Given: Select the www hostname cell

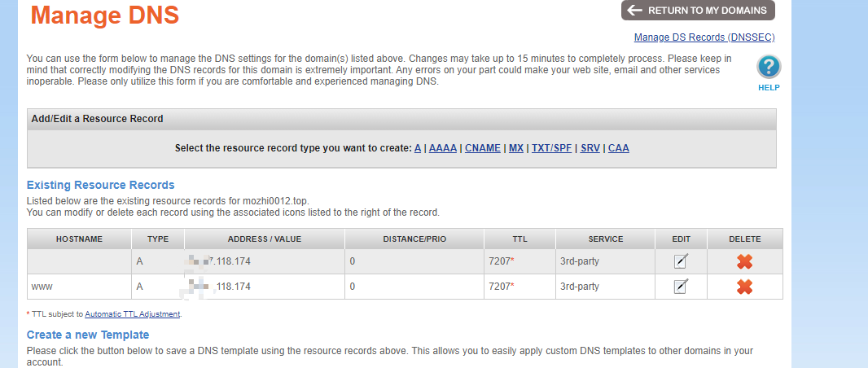Looking at the screenshot, I should coord(79,287).
